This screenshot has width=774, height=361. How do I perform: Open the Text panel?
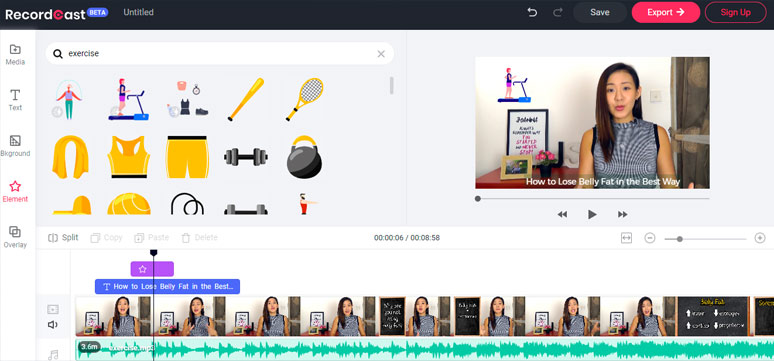pyautogui.click(x=15, y=100)
